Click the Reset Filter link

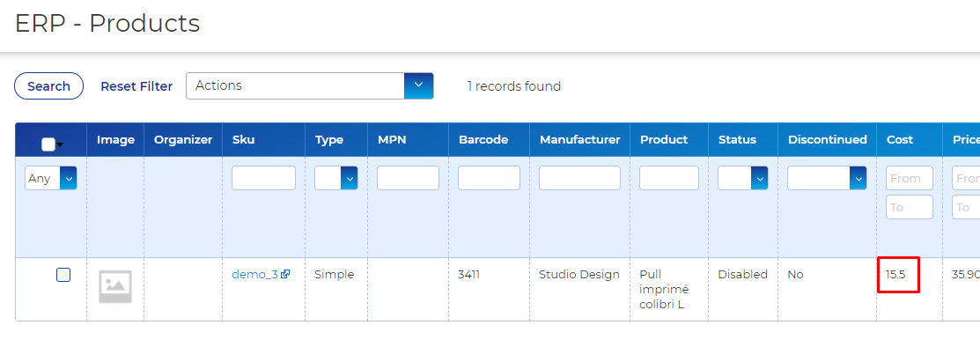pyautogui.click(x=136, y=86)
